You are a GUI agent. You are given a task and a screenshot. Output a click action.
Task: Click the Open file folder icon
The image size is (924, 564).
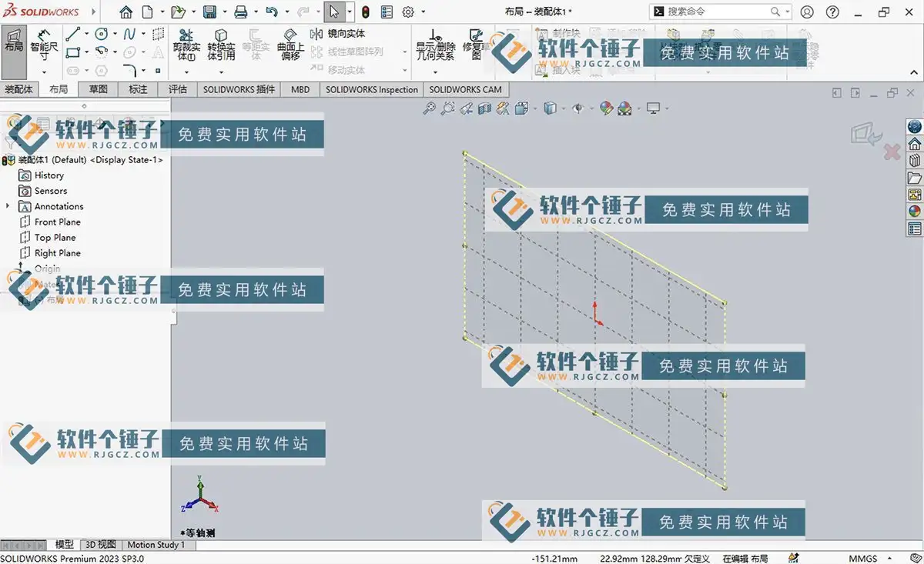pos(178,12)
